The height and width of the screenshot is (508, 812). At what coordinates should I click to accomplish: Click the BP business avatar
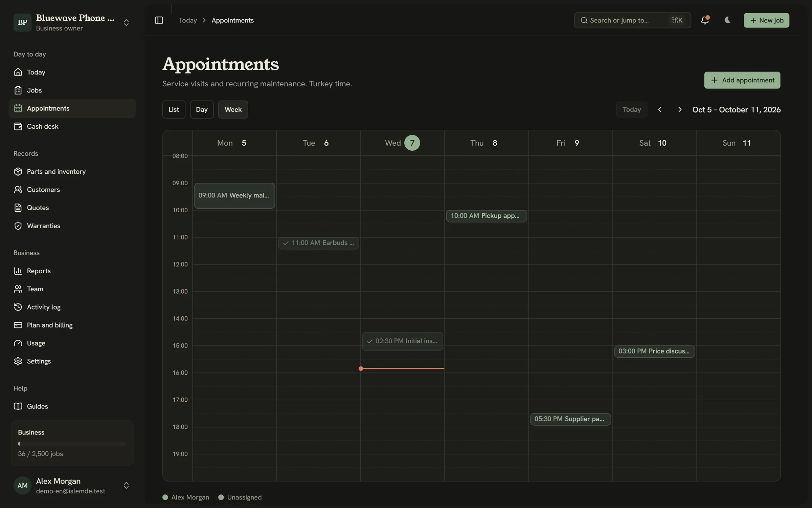tap(22, 22)
